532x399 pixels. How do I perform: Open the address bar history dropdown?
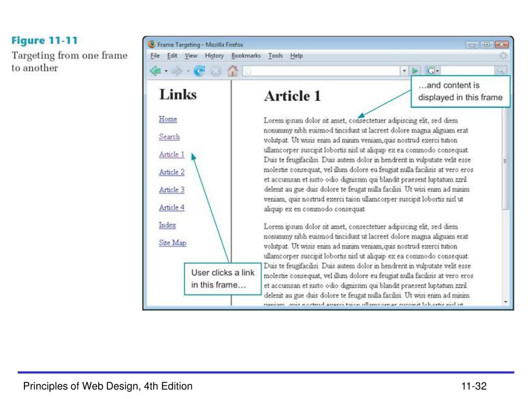click(x=404, y=71)
